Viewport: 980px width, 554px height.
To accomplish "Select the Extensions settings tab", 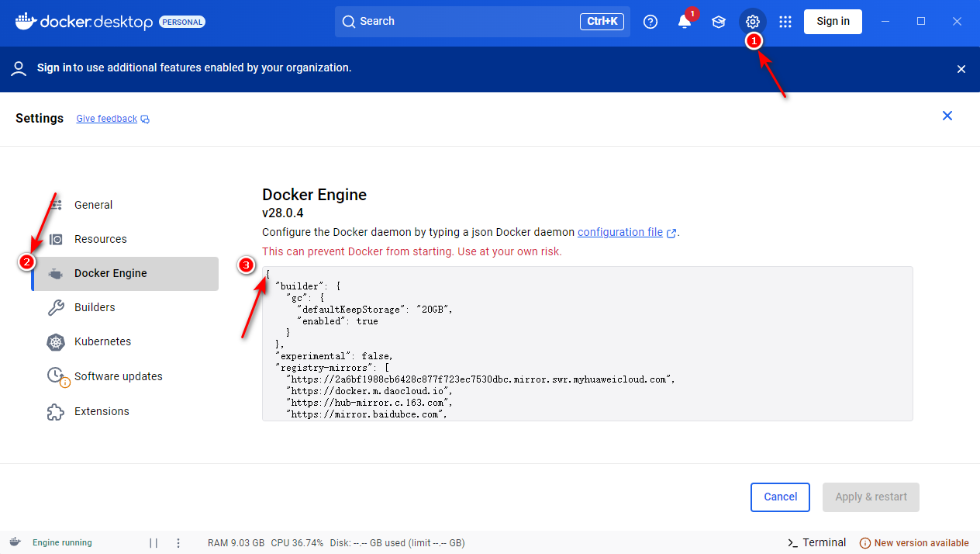I will [x=125, y=411].
